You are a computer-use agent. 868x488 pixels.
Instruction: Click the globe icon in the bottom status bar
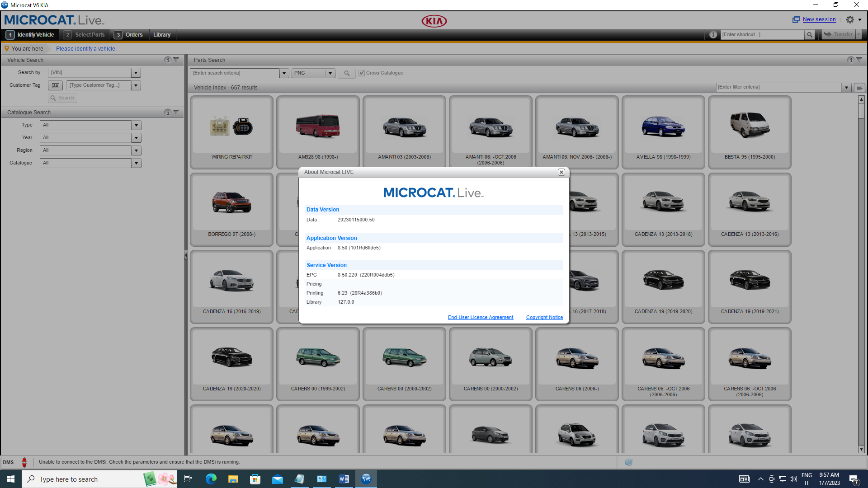[628, 462]
